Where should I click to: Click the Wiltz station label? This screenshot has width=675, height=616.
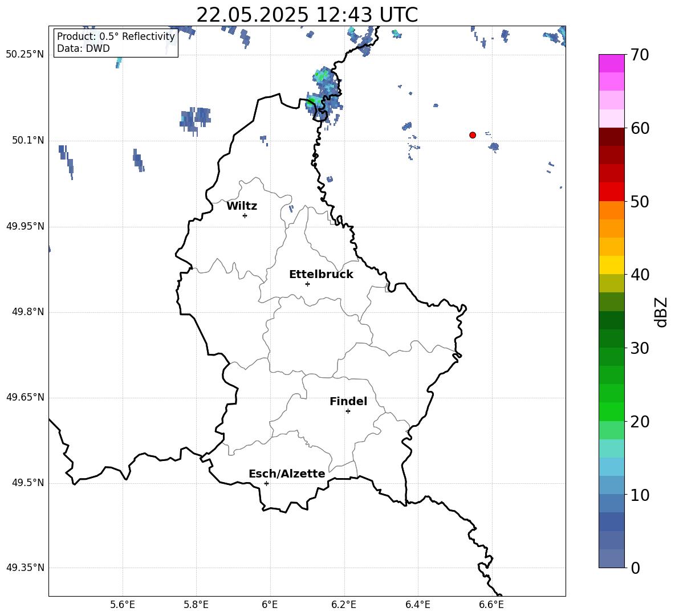pos(242,206)
